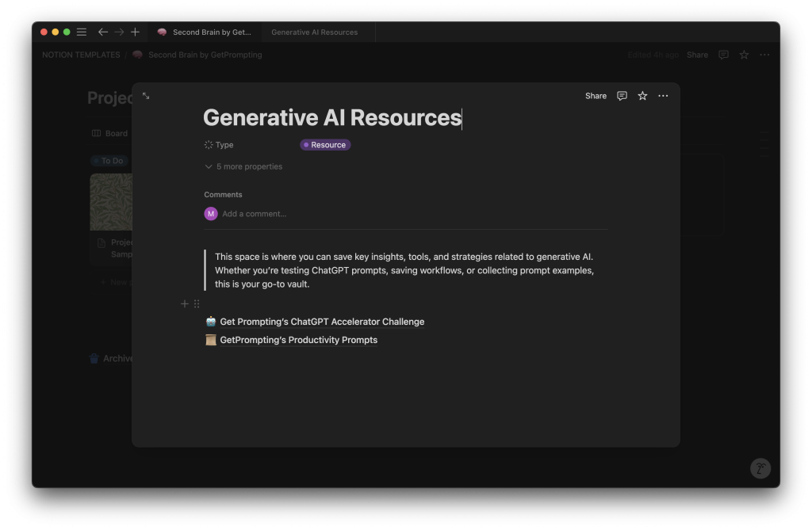Screen dimensions: 812x530
Task: Open the help button at bottom right
Action: [760, 468]
